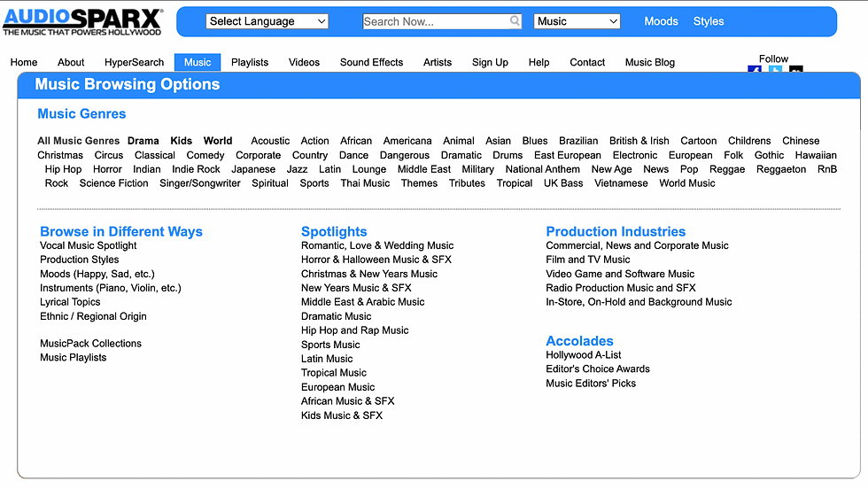Open the About menu item
The height and width of the screenshot is (489, 868).
click(71, 62)
